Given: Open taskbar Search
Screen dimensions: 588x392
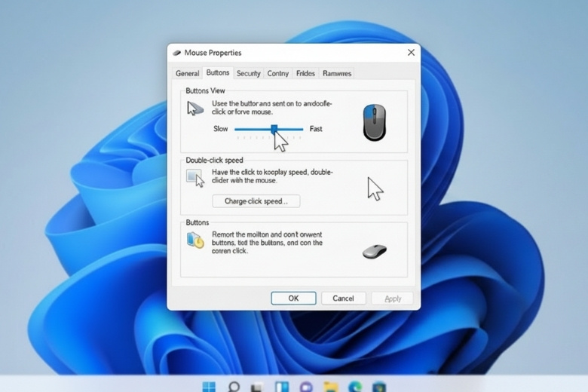Looking at the screenshot, I should click(234, 387).
